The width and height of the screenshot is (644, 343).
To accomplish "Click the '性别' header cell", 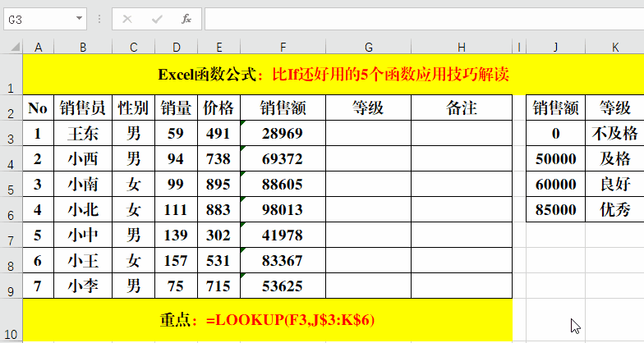I will (x=133, y=108).
